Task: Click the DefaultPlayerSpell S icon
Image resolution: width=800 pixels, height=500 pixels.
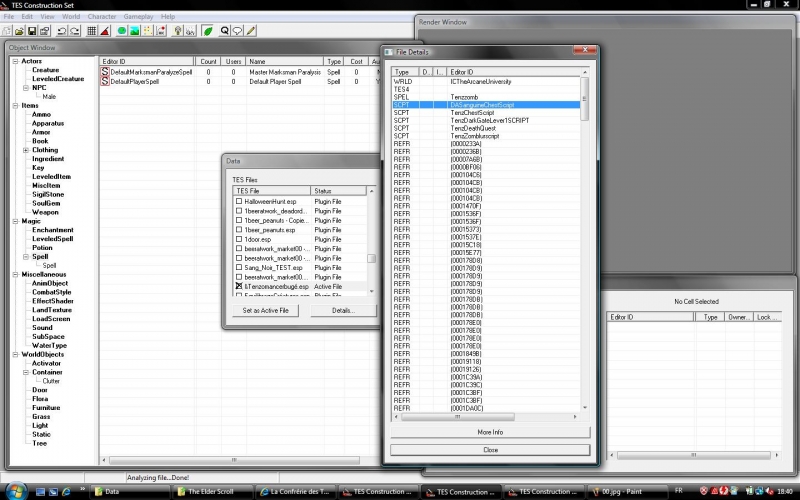Action: (105, 81)
